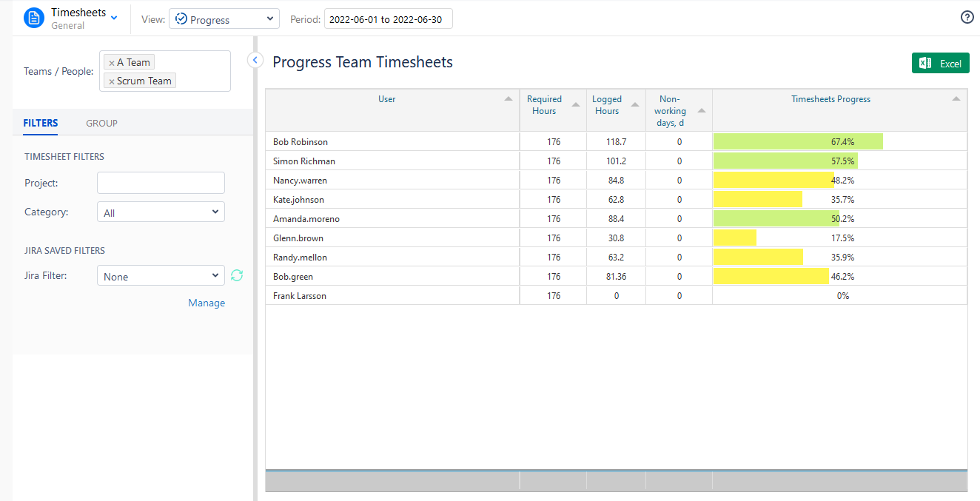The height and width of the screenshot is (501, 980).
Task: Click the Timesheets document logo icon
Action: [34, 19]
